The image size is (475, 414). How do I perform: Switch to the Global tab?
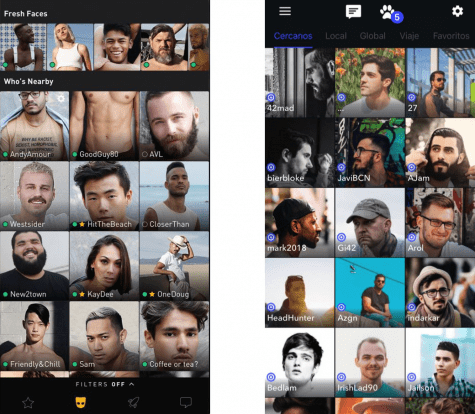point(373,36)
